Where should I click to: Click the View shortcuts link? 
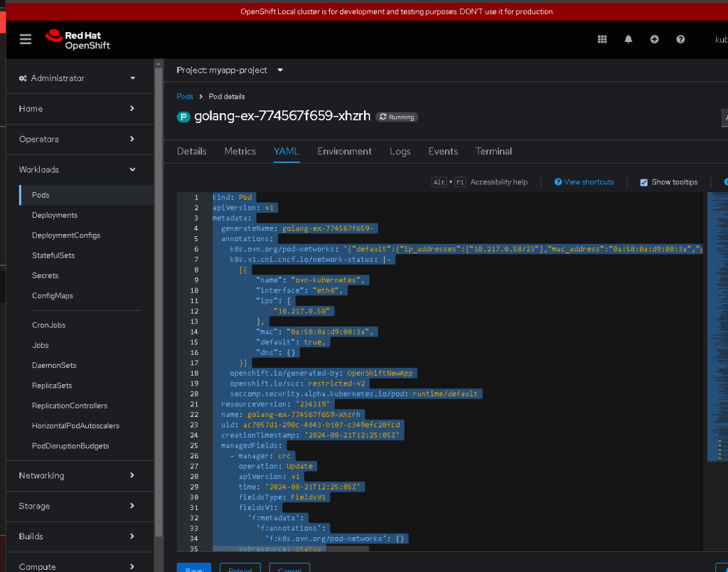pos(589,182)
